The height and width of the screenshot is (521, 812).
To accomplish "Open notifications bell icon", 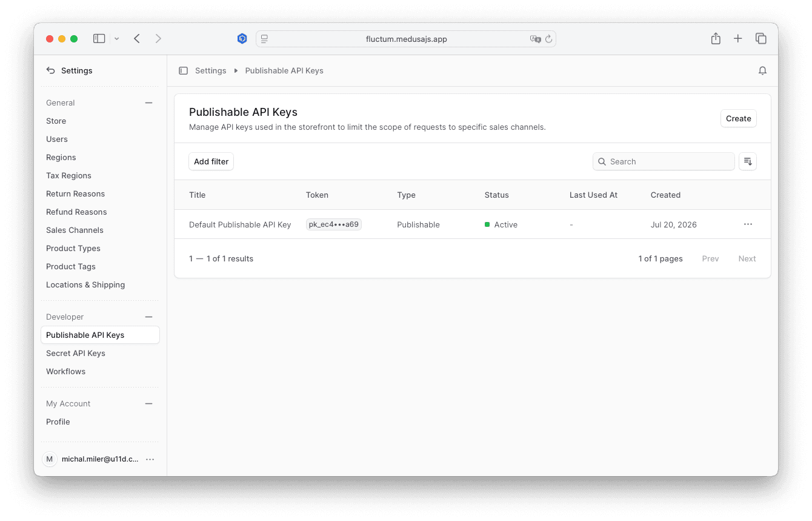I will point(762,70).
